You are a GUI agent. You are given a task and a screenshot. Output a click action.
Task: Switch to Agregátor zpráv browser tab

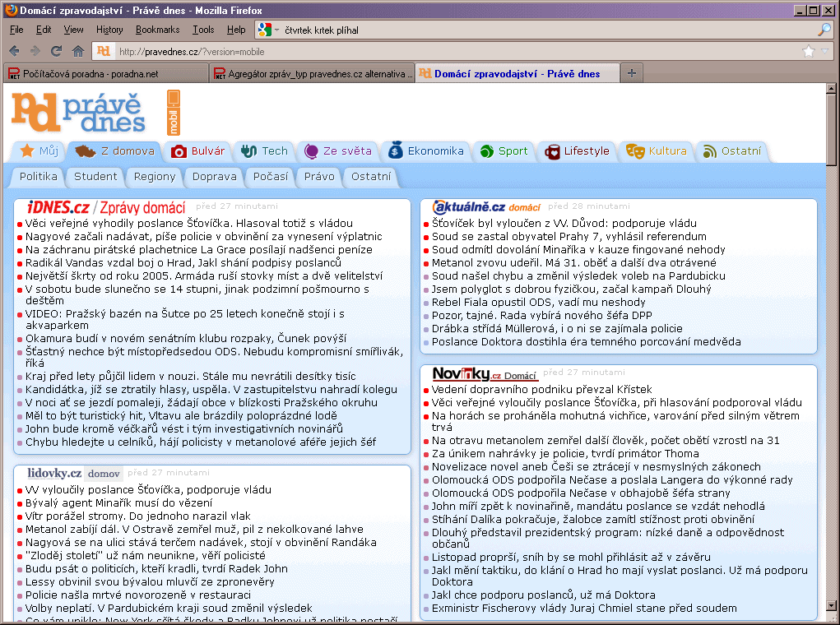312,73
